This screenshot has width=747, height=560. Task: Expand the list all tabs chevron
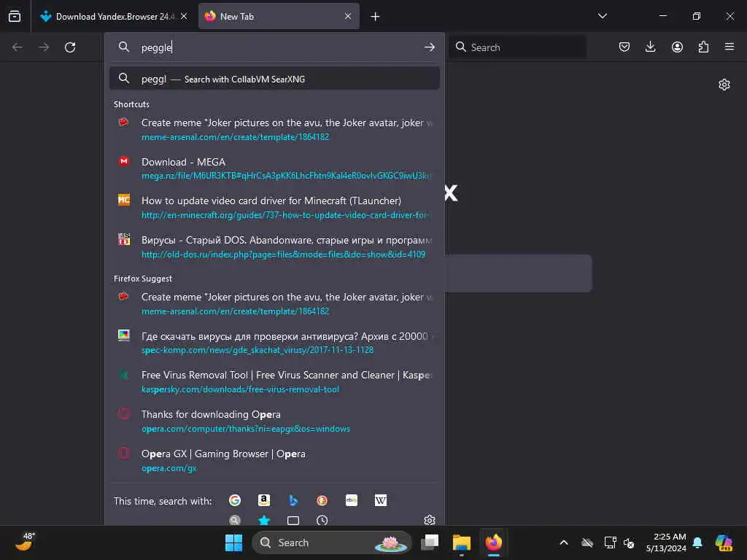[x=602, y=16]
